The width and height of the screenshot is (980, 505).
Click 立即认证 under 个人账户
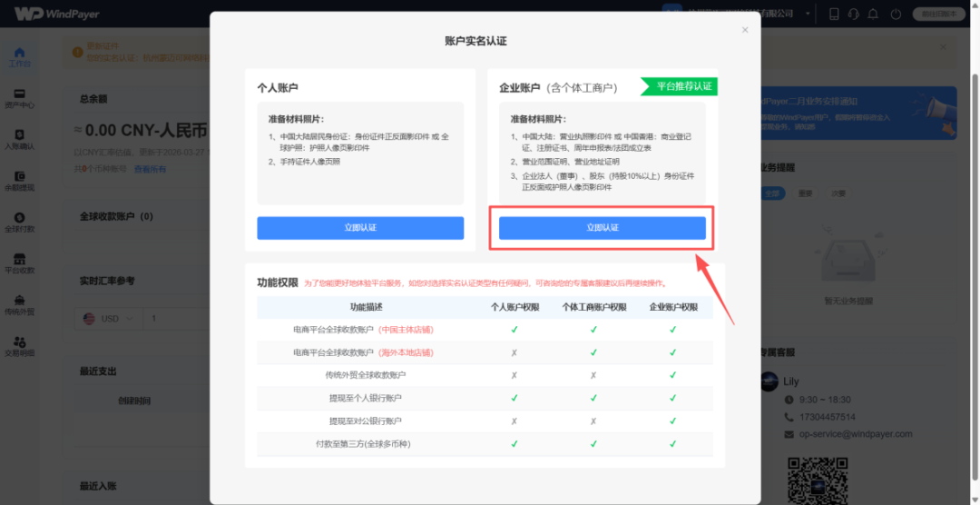click(x=360, y=228)
